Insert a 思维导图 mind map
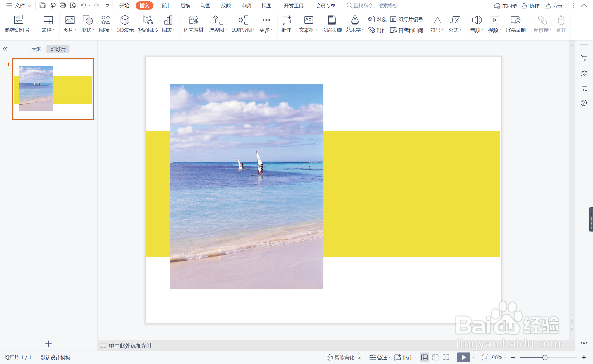The width and height of the screenshot is (593, 364). coord(243,24)
